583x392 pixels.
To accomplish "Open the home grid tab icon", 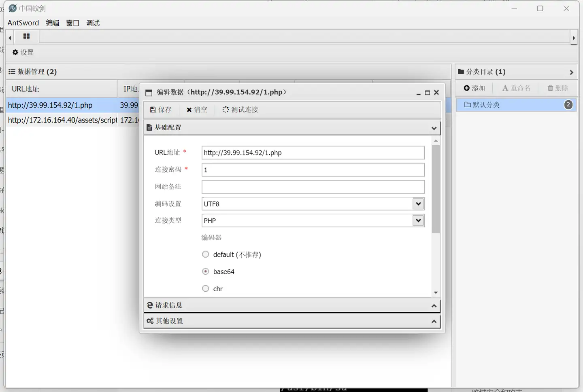I will tap(27, 36).
